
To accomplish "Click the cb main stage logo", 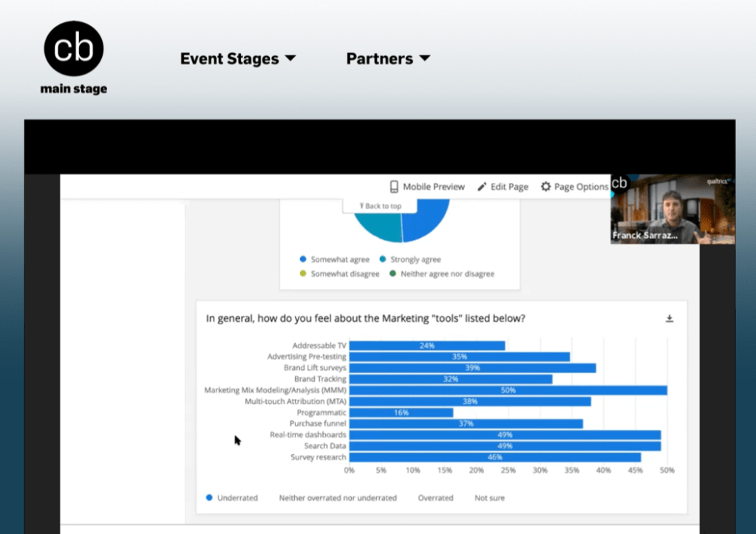I will (x=74, y=58).
